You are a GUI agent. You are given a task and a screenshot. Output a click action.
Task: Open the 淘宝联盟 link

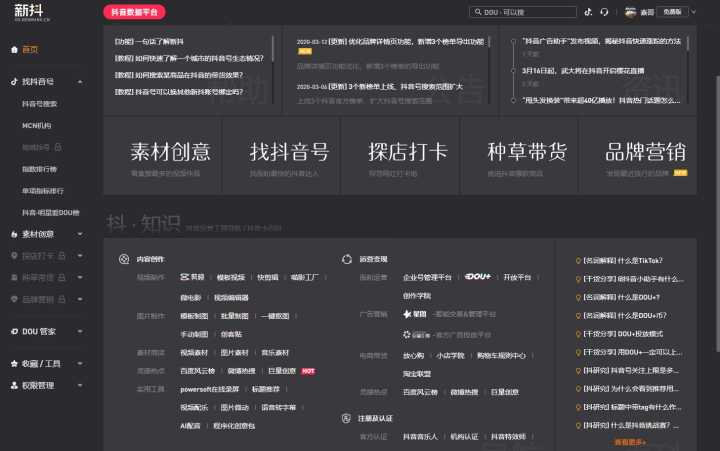click(417, 374)
